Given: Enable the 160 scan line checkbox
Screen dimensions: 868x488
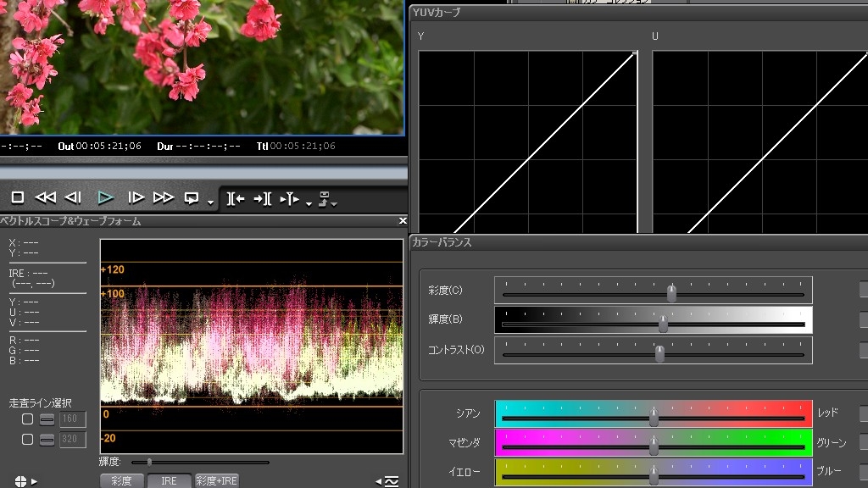Looking at the screenshot, I should pyautogui.click(x=28, y=419).
